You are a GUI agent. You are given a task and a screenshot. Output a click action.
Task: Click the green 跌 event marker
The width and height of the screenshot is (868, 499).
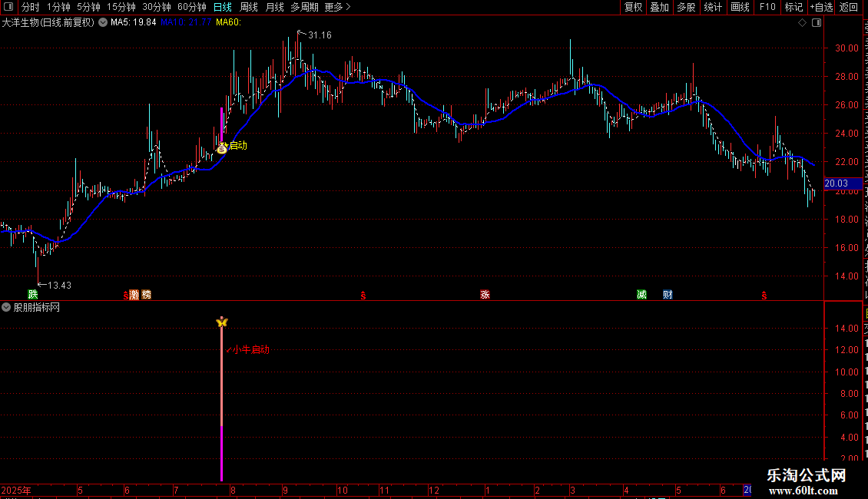[33, 294]
